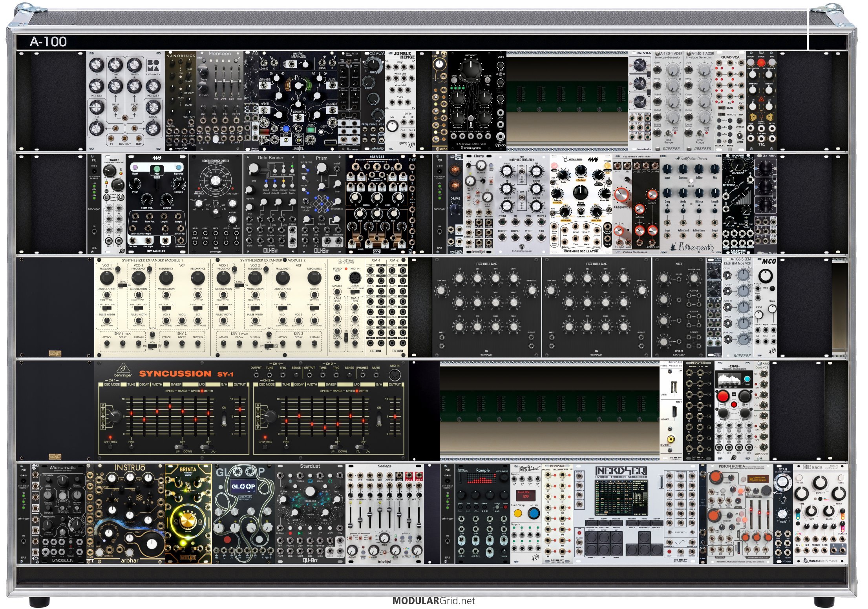Click the yellow CVBS jack on More Video IO

(x=671, y=439)
